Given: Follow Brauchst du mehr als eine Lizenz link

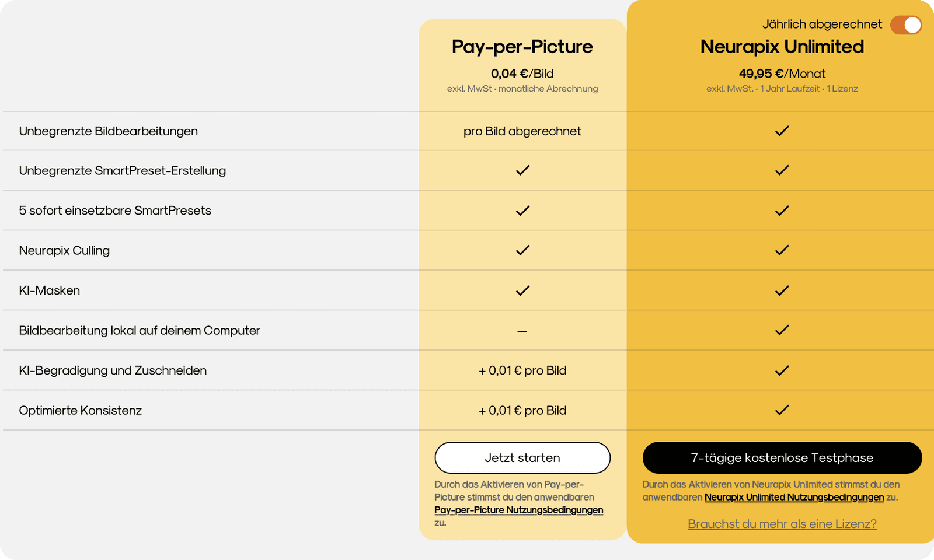Looking at the screenshot, I should click(782, 524).
